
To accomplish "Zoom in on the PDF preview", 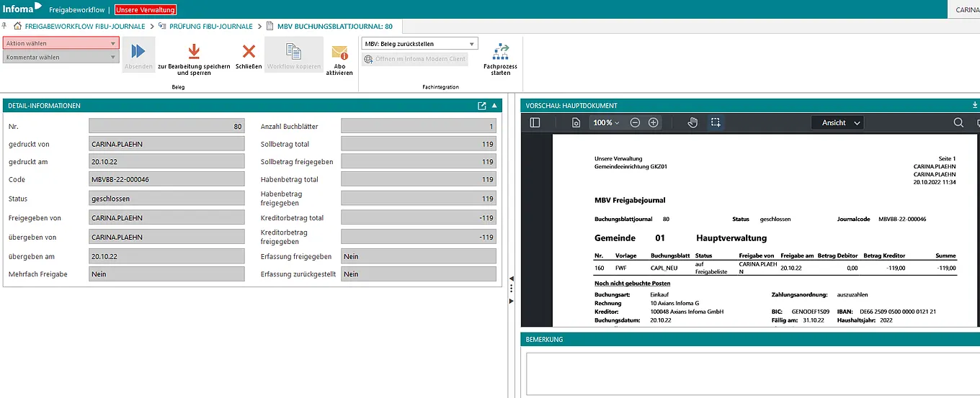I will [x=654, y=123].
